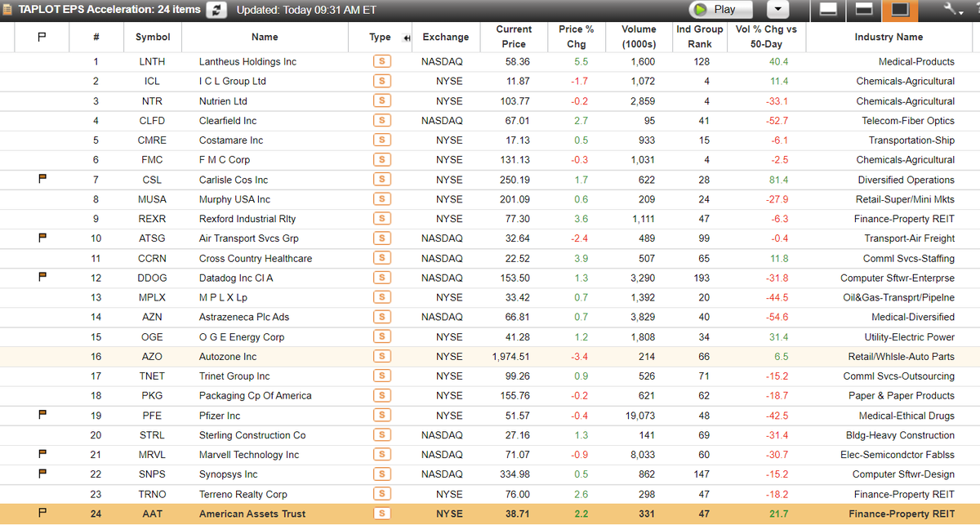Click the TAPLOT EPS Acceleration list title

(x=109, y=10)
